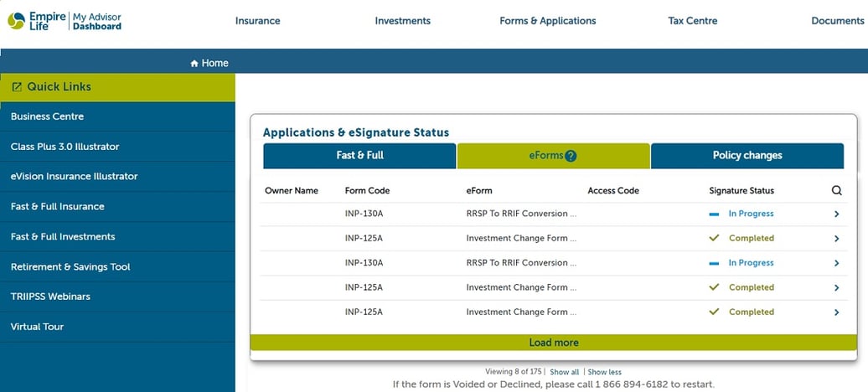868x392 pixels.
Task: Switch to the Fast & Full tab
Action: pyautogui.click(x=359, y=156)
